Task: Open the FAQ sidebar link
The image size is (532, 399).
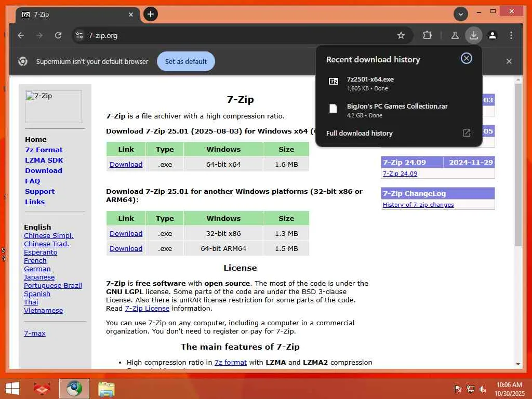Action: point(33,181)
